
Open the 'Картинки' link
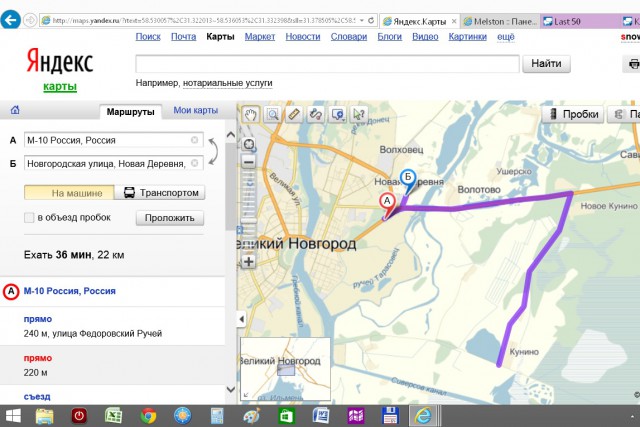tap(468, 37)
